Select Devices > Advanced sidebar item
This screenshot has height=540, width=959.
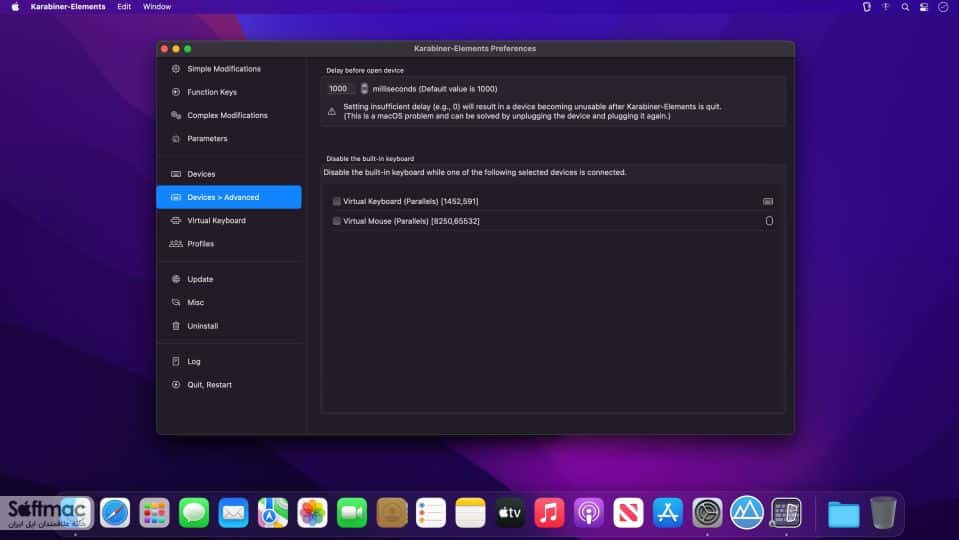tap(229, 197)
